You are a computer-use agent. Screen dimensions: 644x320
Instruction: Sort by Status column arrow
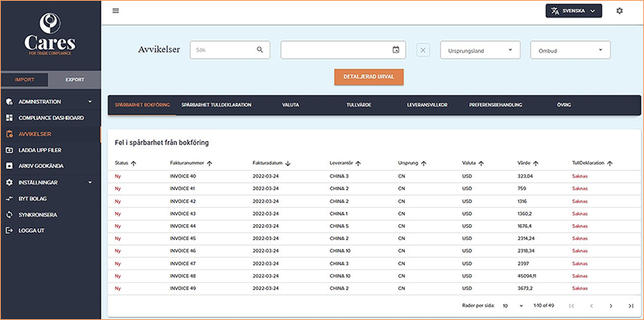pos(133,164)
